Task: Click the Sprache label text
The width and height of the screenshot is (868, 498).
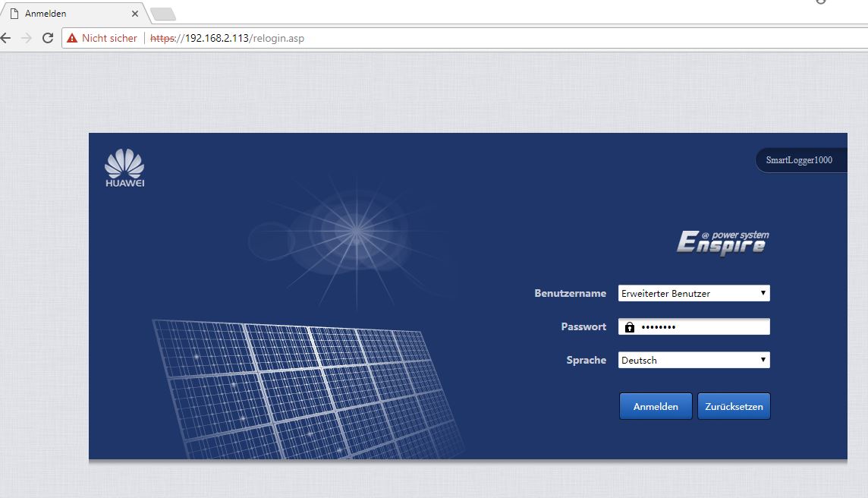Action: pos(587,360)
